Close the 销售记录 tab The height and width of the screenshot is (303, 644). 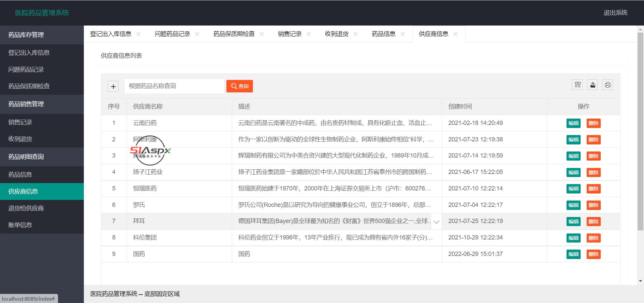(x=309, y=34)
